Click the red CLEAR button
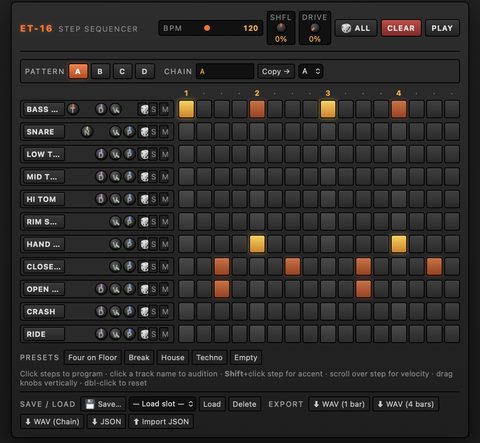This screenshot has width=480, height=443. (401, 28)
